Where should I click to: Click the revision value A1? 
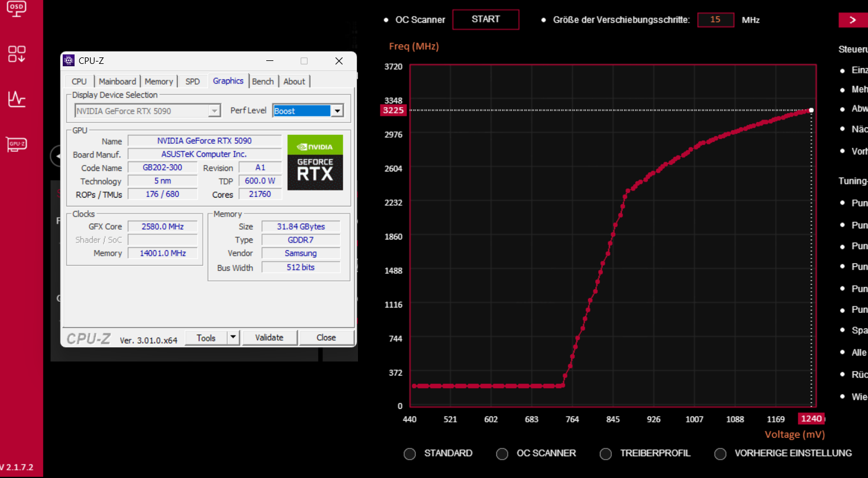point(260,167)
